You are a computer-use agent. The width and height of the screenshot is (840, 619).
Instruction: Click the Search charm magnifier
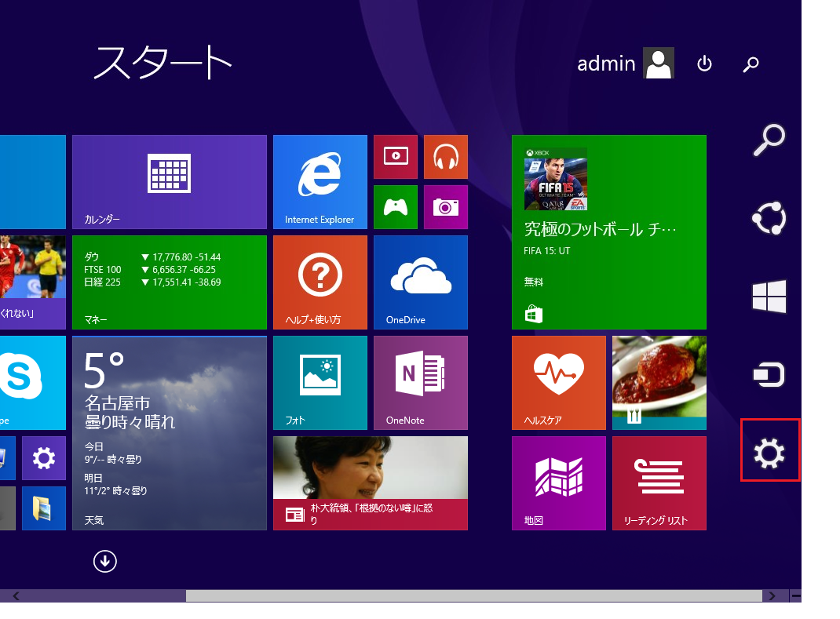(769, 139)
